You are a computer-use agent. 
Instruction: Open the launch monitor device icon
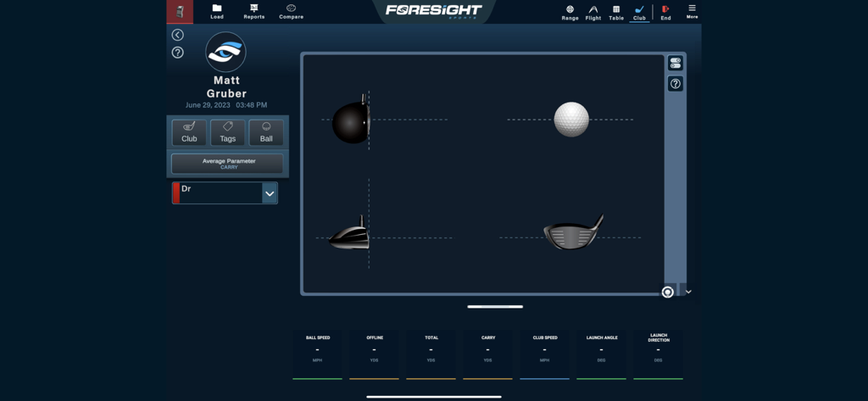click(x=180, y=12)
